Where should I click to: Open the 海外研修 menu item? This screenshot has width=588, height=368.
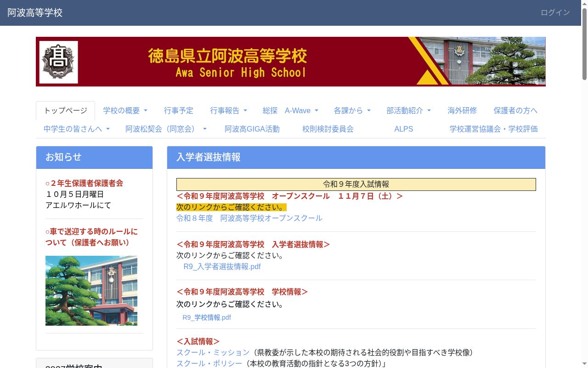[462, 110]
